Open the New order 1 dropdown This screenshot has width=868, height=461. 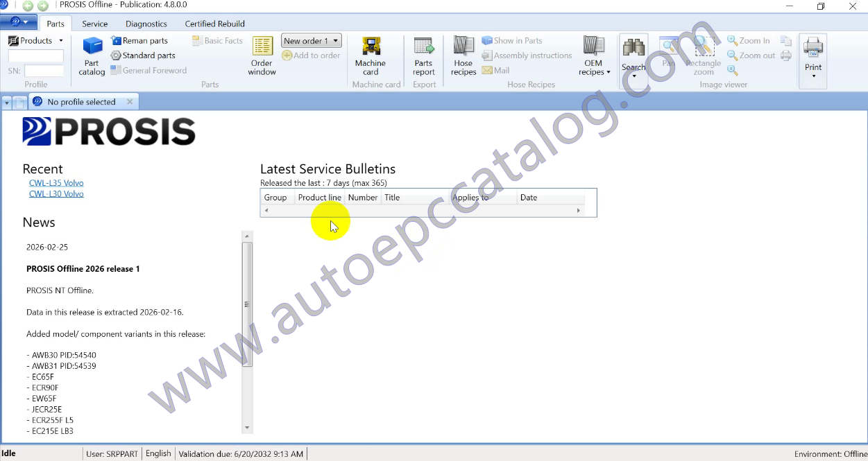[x=312, y=41]
